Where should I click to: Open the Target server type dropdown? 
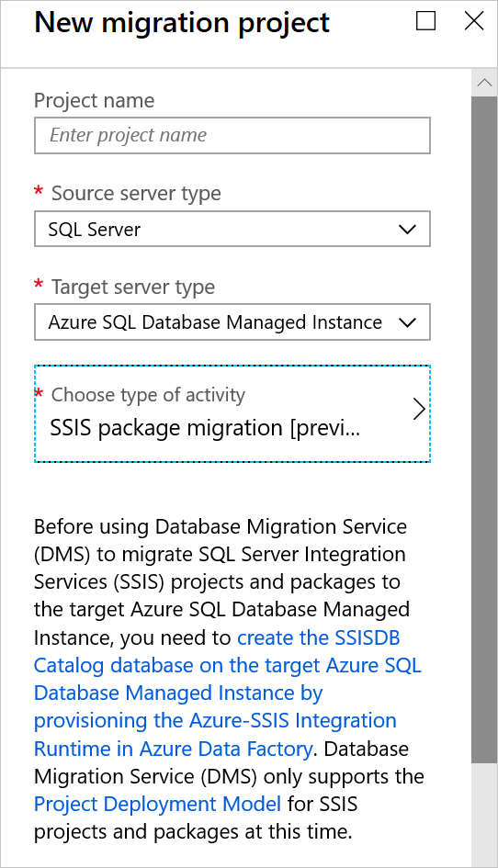tap(232, 321)
